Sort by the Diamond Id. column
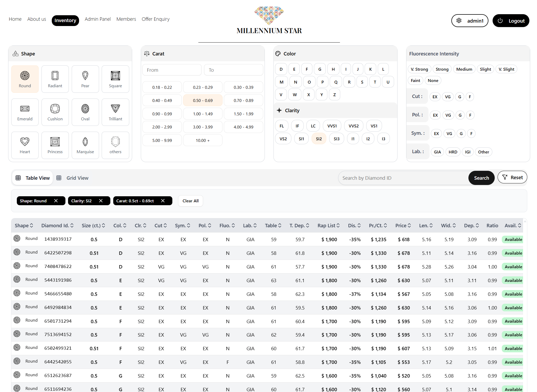The height and width of the screenshot is (392, 537). coord(58,225)
